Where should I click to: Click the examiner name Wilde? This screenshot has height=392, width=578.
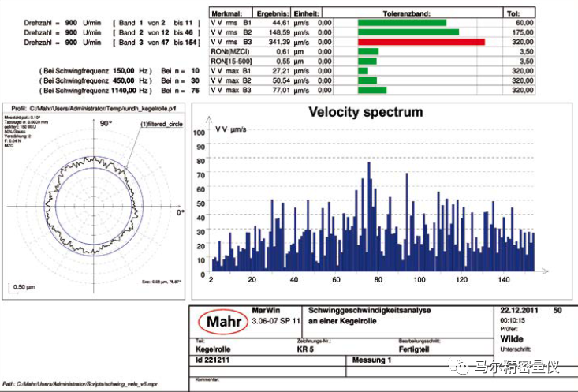[x=511, y=339]
